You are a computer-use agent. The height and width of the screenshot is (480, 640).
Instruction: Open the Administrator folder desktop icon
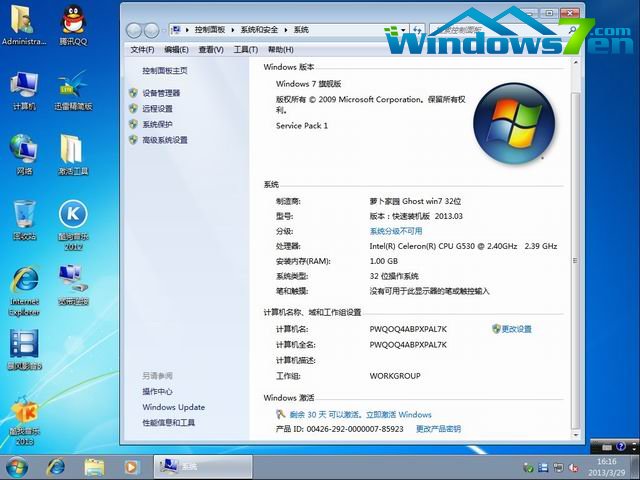(x=24, y=24)
